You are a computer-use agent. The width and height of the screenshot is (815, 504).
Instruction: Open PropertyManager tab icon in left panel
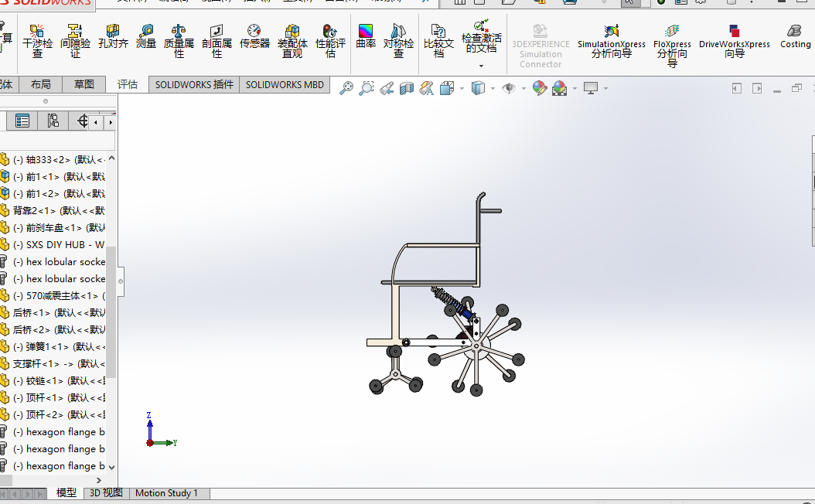[22, 121]
